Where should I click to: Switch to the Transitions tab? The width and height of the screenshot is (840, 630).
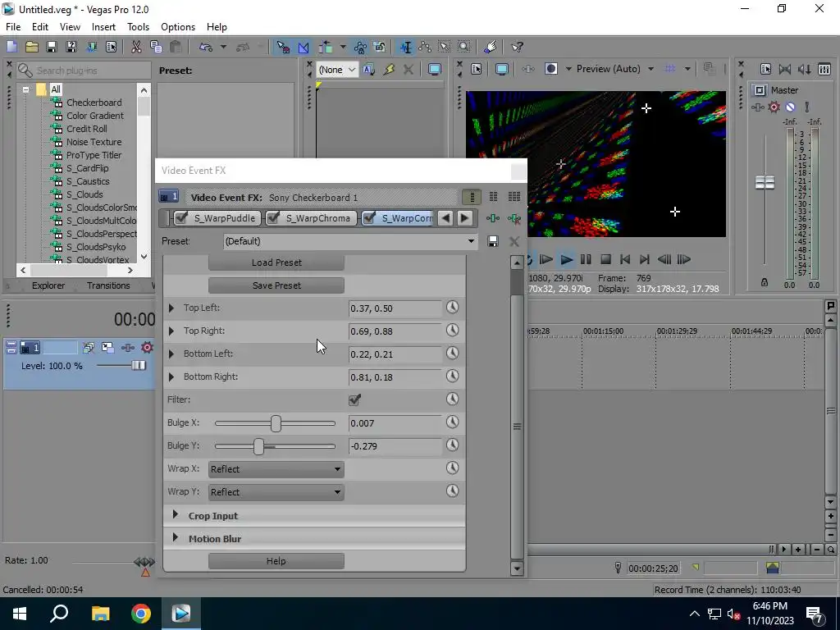(x=108, y=285)
